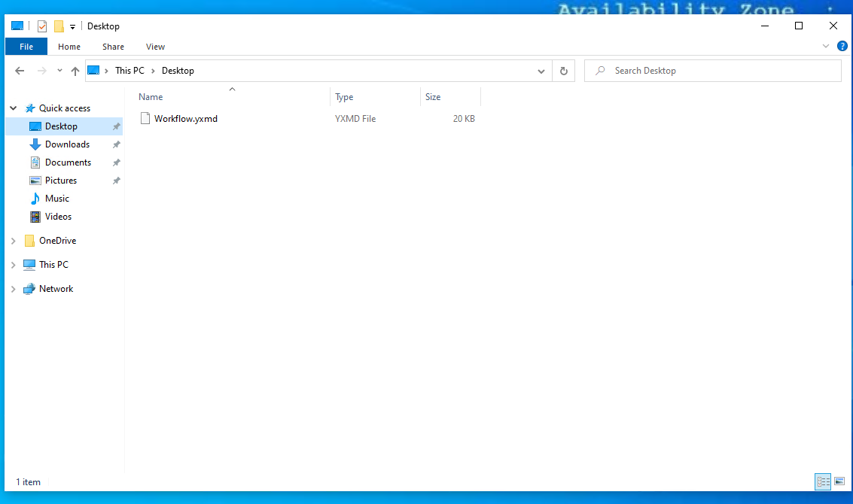The image size is (853, 504).
Task: Switch to Details view layout
Action: pyautogui.click(x=823, y=482)
